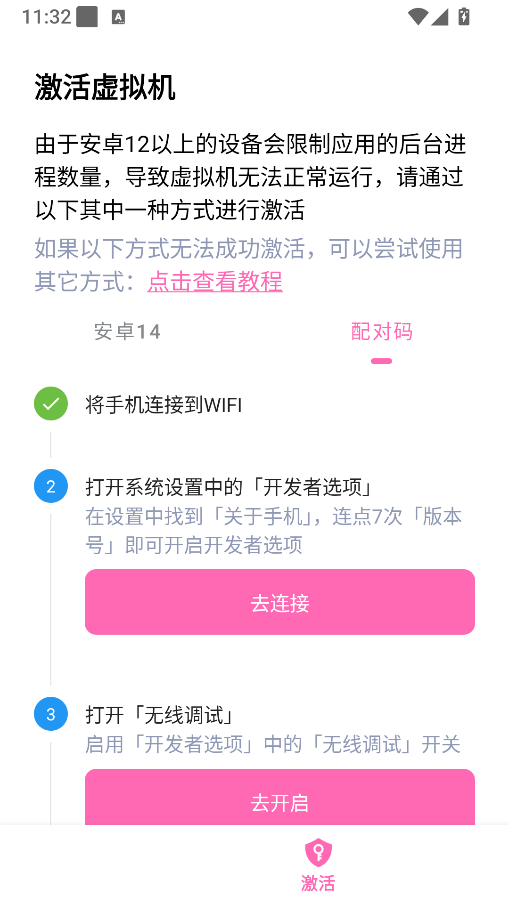The width and height of the screenshot is (509, 904).
Task: Tap the cellular signal status icon
Action: [x=440, y=17]
